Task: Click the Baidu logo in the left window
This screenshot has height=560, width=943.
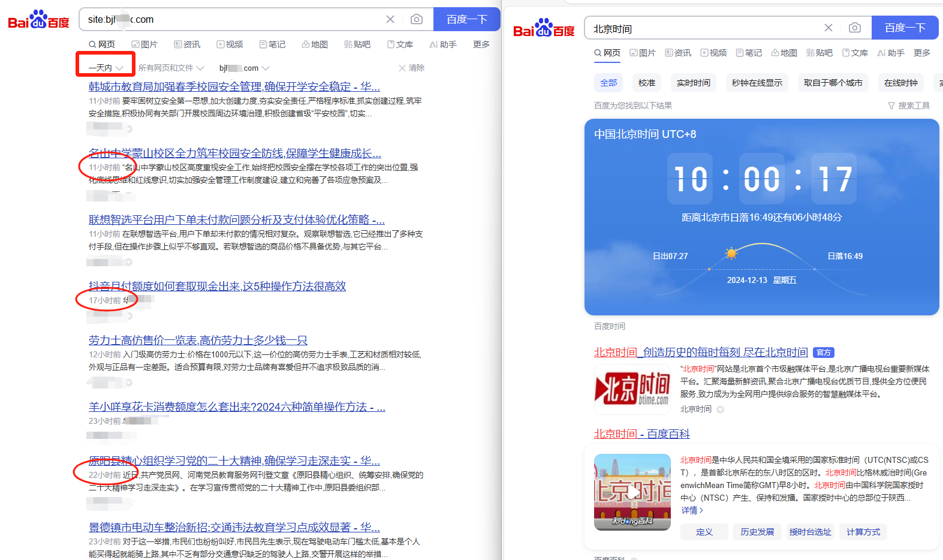Action: tap(38, 20)
